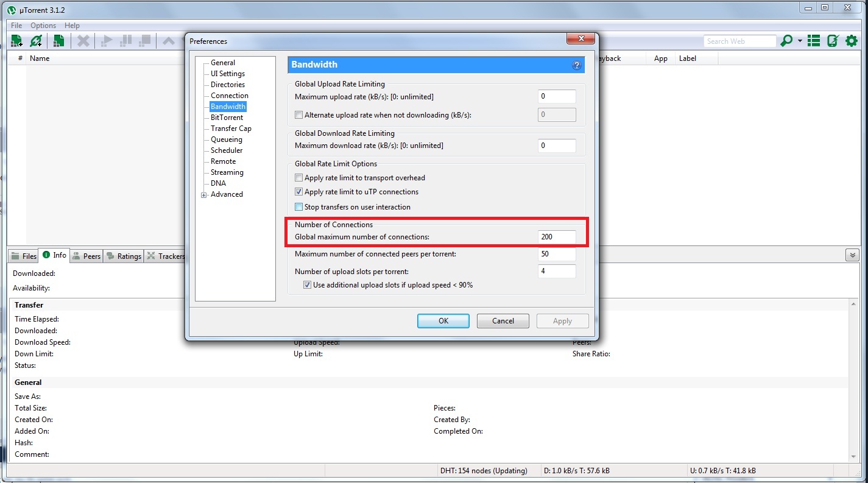The image size is (868, 483).
Task: Click the upload speed status U: 0.7 kB/s
Action: (x=722, y=471)
